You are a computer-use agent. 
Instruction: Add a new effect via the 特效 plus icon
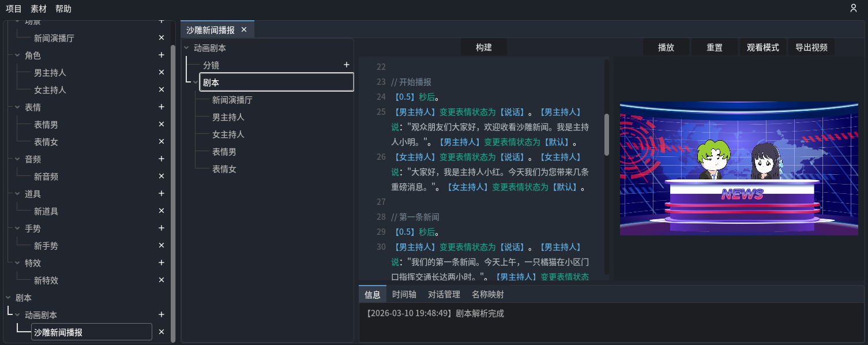click(161, 263)
